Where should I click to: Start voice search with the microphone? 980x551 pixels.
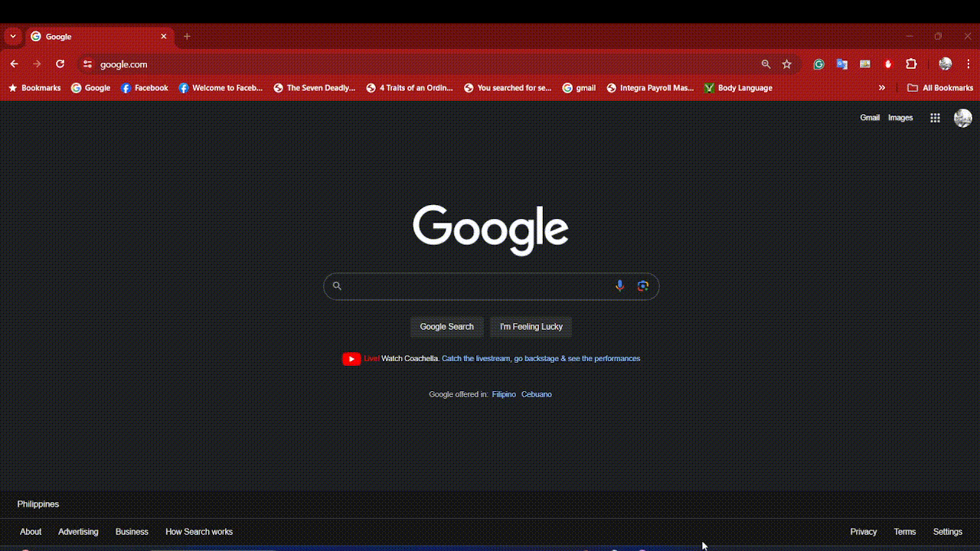click(619, 286)
